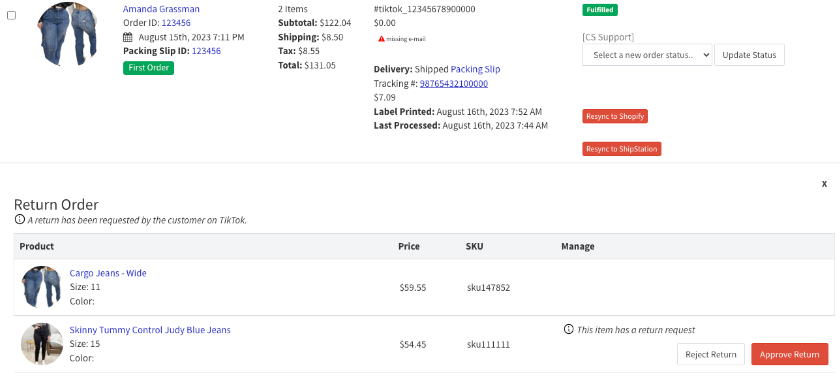Click the Approve Return button

tap(790, 354)
